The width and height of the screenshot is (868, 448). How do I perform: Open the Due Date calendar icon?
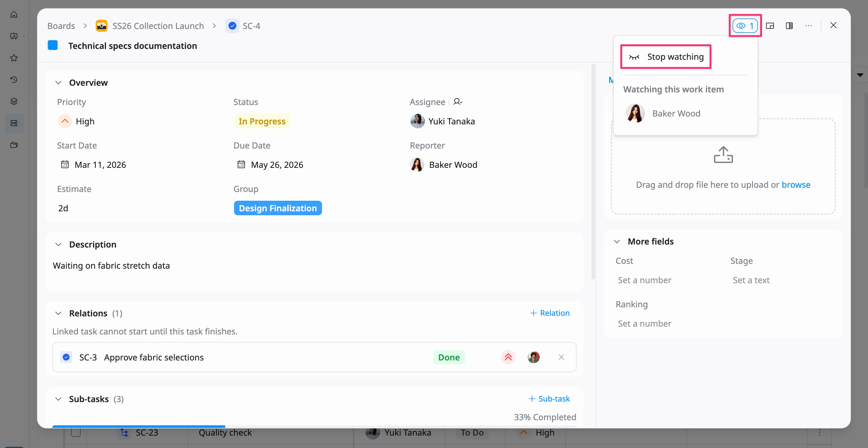pos(241,165)
